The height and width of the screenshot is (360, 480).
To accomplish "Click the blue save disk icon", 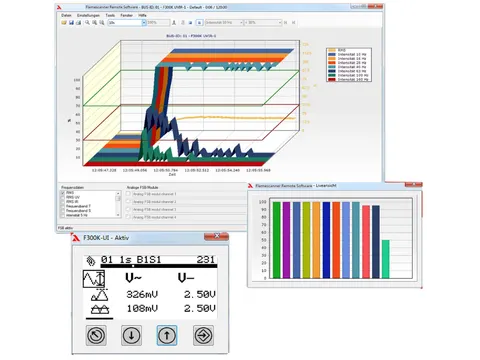I will [x=71, y=23].
